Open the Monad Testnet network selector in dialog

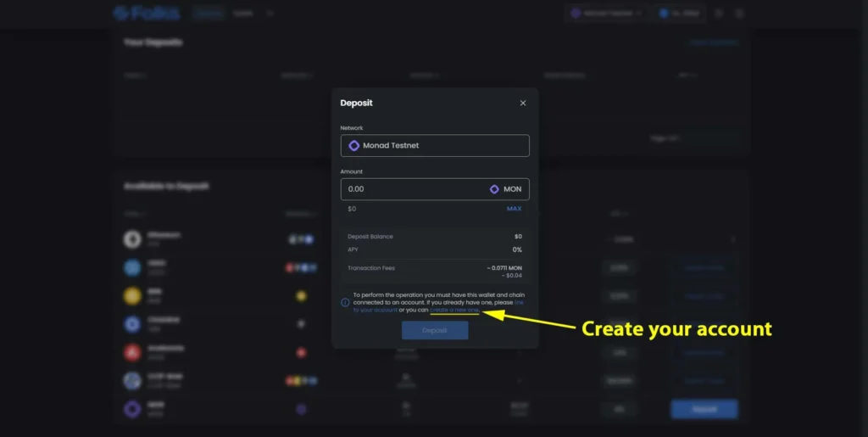coord(435,146)
